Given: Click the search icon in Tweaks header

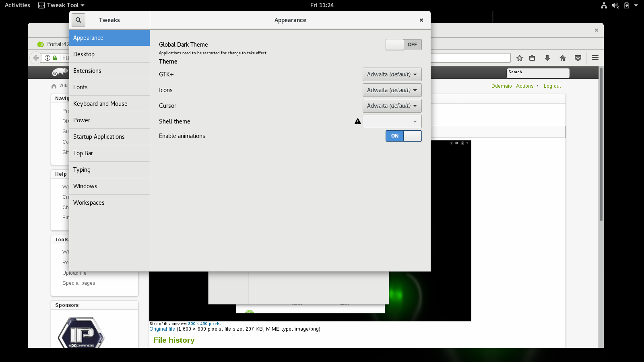Looking at the screenshot, I should 78,20.
